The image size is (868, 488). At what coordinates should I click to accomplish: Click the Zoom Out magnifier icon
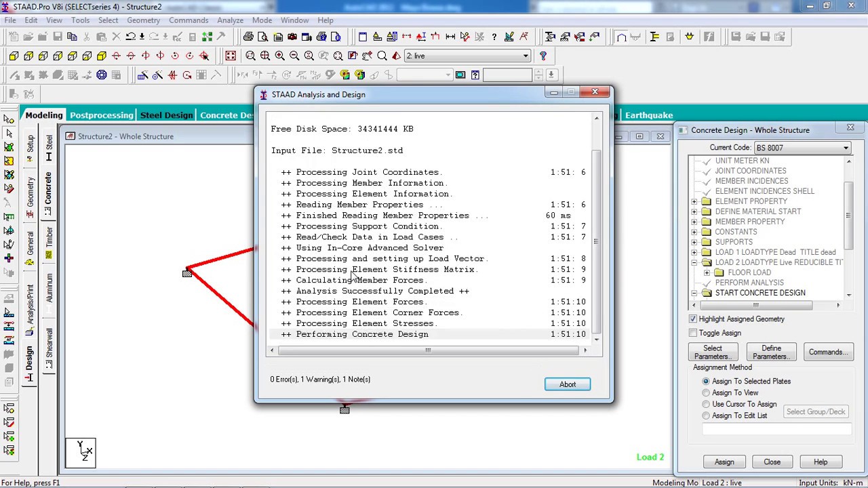click(x=294, y=56)
